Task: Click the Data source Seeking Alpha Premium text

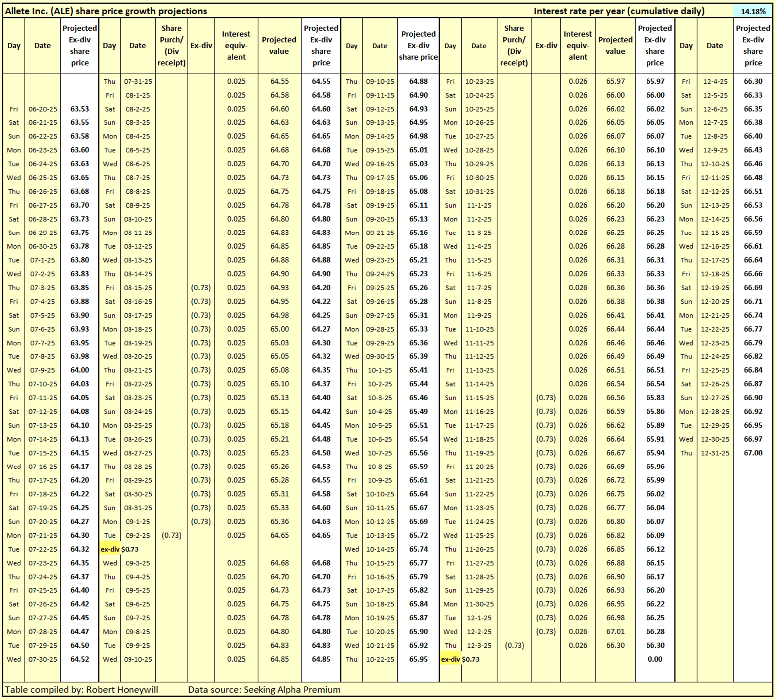Action: (x=264, y=690)
